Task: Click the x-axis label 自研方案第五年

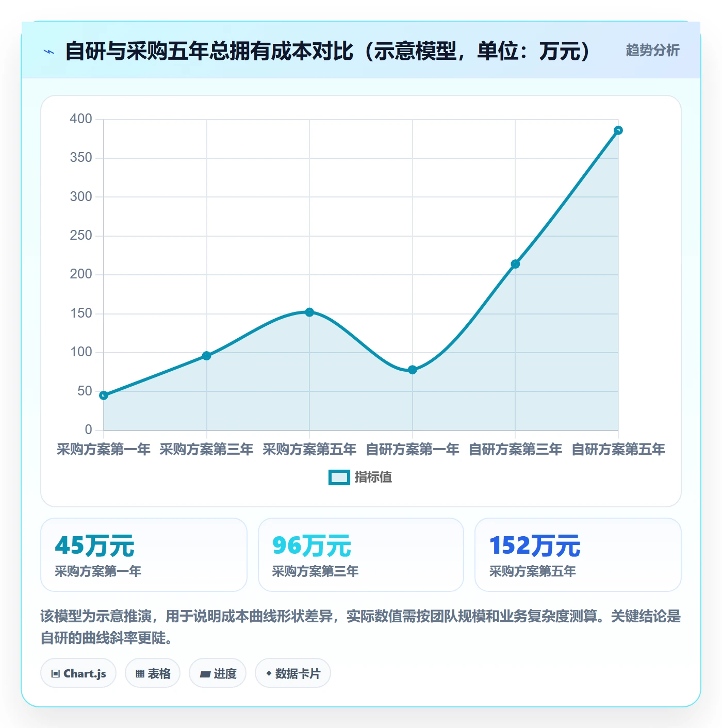Action: point(618,450)
